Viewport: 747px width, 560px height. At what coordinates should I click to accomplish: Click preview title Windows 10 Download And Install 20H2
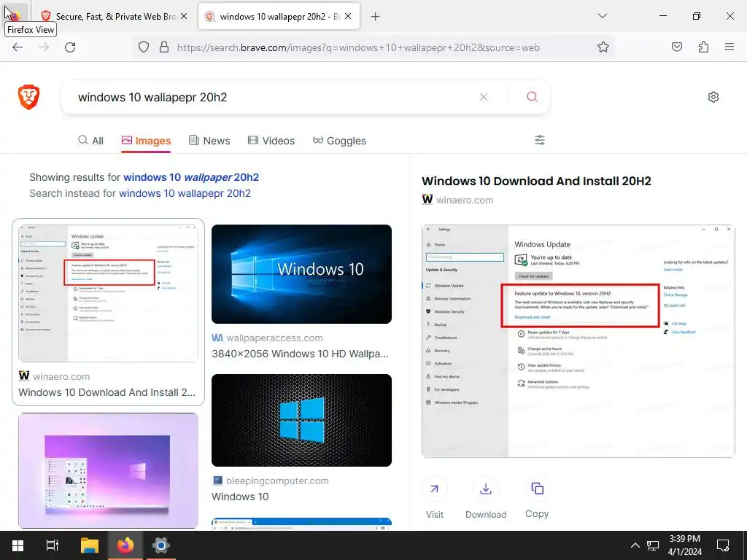536,181
